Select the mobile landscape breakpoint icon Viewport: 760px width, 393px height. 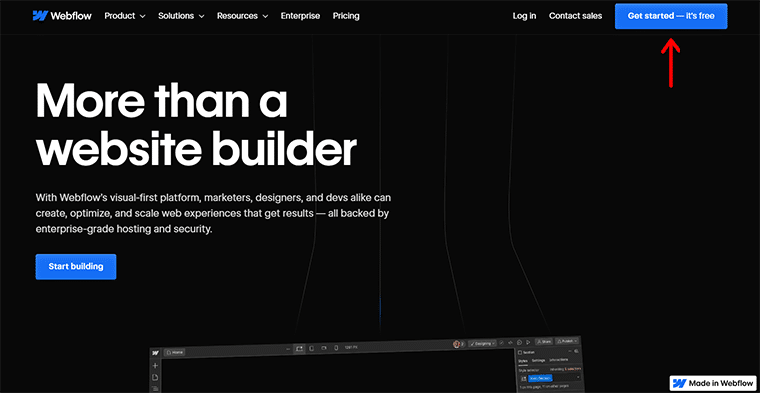click(324, 348)
